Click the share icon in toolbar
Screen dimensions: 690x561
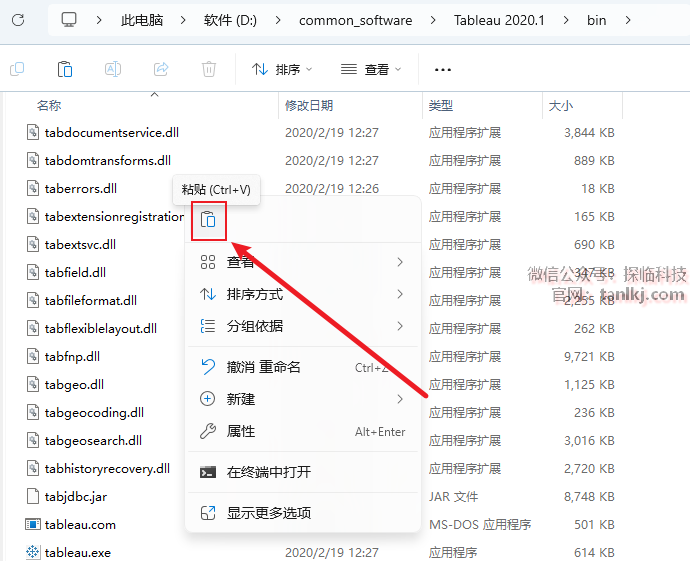161,69
